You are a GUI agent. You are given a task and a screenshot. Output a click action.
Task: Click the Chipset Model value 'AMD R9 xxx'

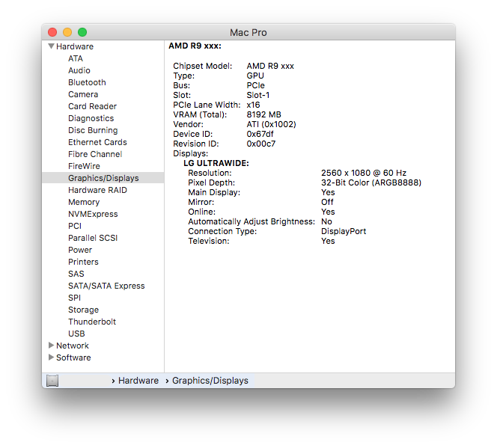tap(270, 66)
